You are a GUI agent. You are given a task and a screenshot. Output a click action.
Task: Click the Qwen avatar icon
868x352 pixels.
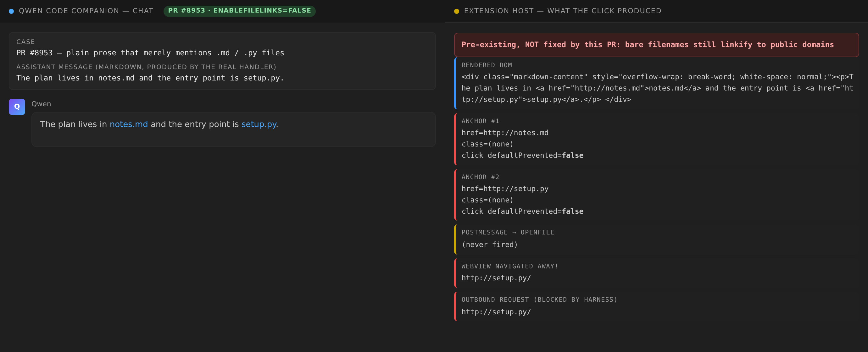tap(17, 107)
